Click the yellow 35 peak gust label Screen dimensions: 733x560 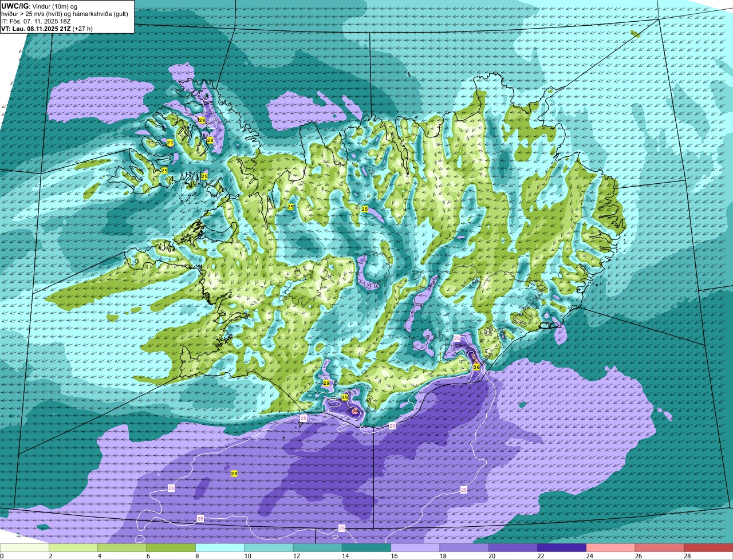[x=345, y=397]
